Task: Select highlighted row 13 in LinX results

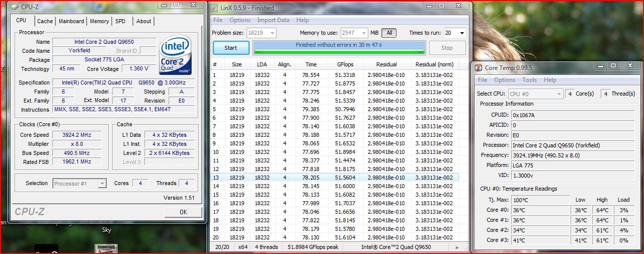Action: point(336,178)
